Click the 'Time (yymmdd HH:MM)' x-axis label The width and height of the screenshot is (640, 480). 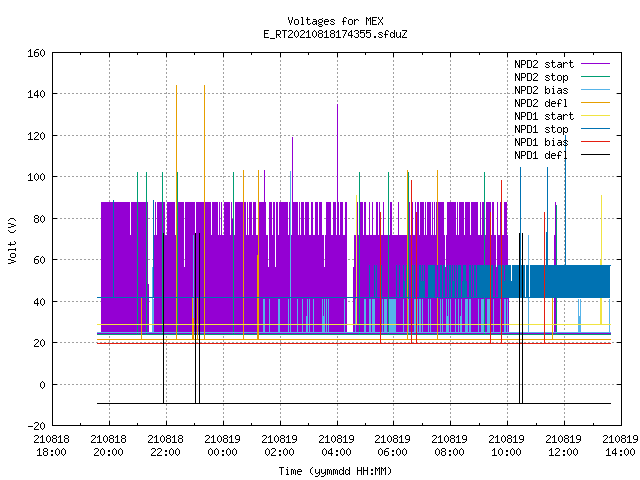coord(335,471)
